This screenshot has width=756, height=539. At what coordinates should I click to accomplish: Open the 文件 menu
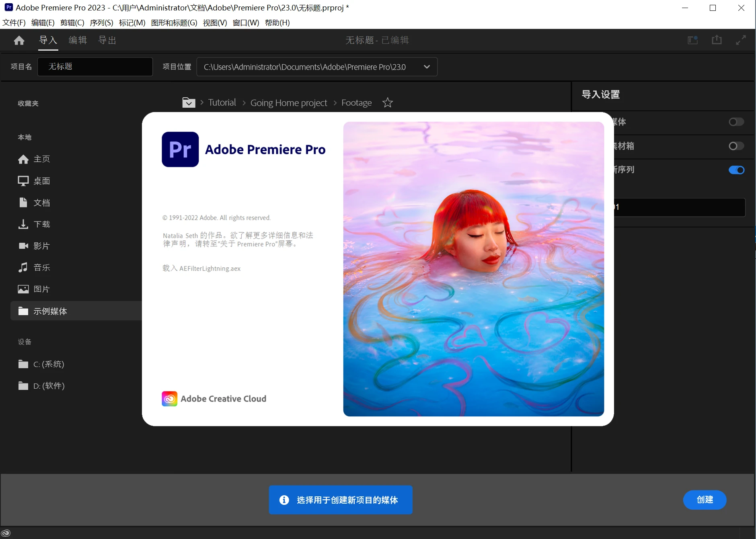(x=13, y=23)
